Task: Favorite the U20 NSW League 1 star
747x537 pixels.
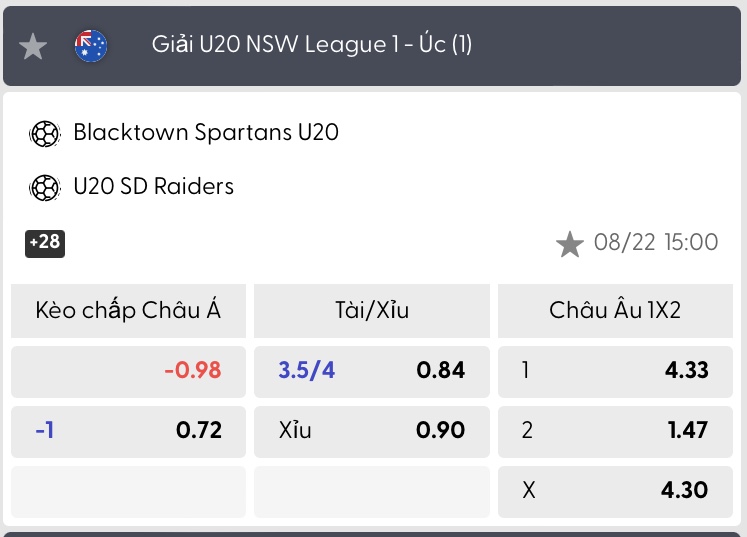Action: [x=33, y=46]
